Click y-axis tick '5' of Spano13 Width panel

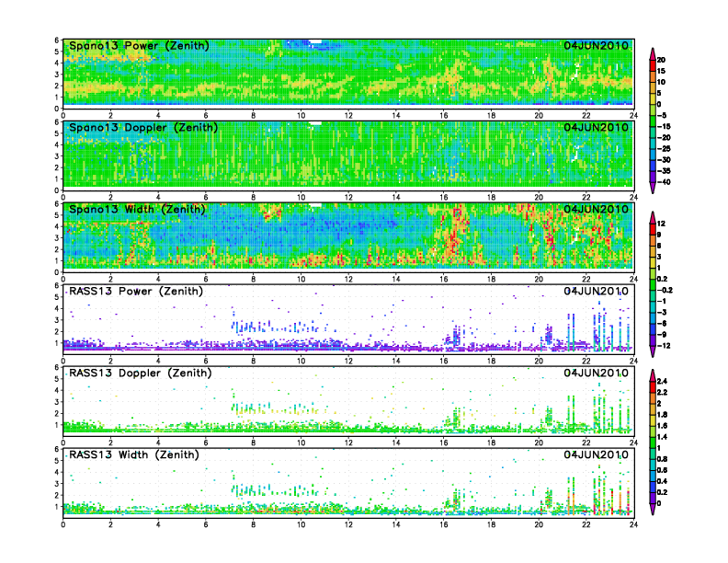(57, 215)
